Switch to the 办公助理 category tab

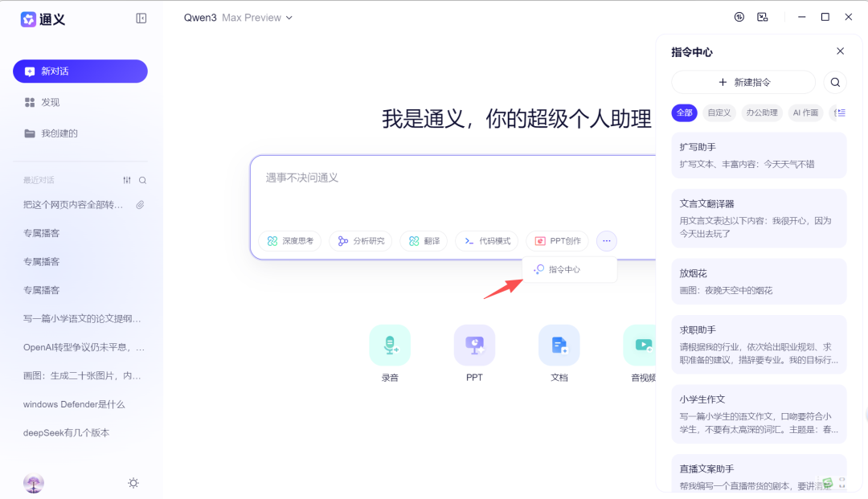tap(761, 112)
